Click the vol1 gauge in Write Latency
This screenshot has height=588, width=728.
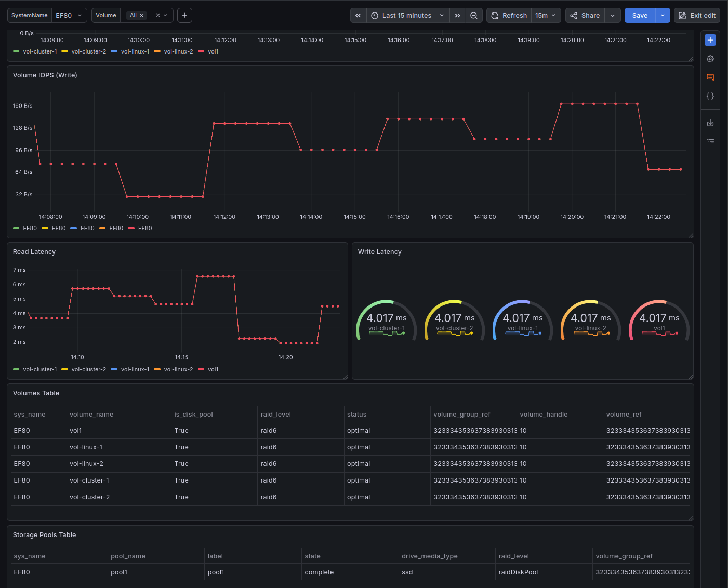point(659,321)
